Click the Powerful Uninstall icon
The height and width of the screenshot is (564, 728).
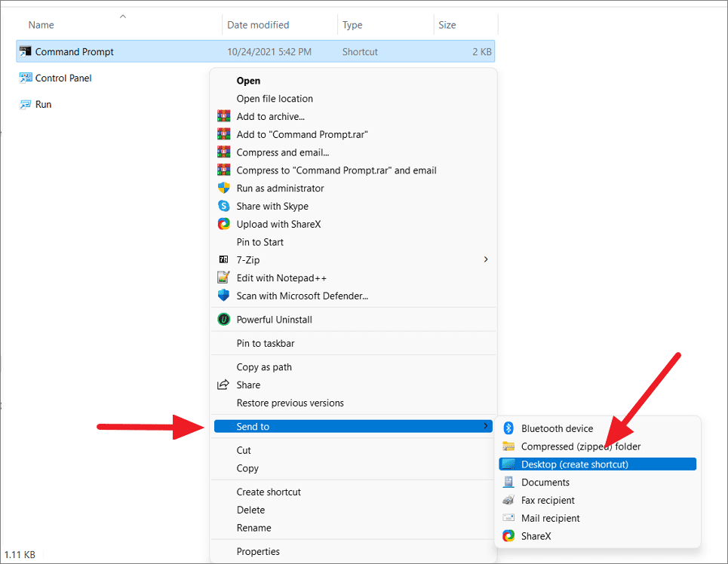pyautogui.click(x=223, y=319)
